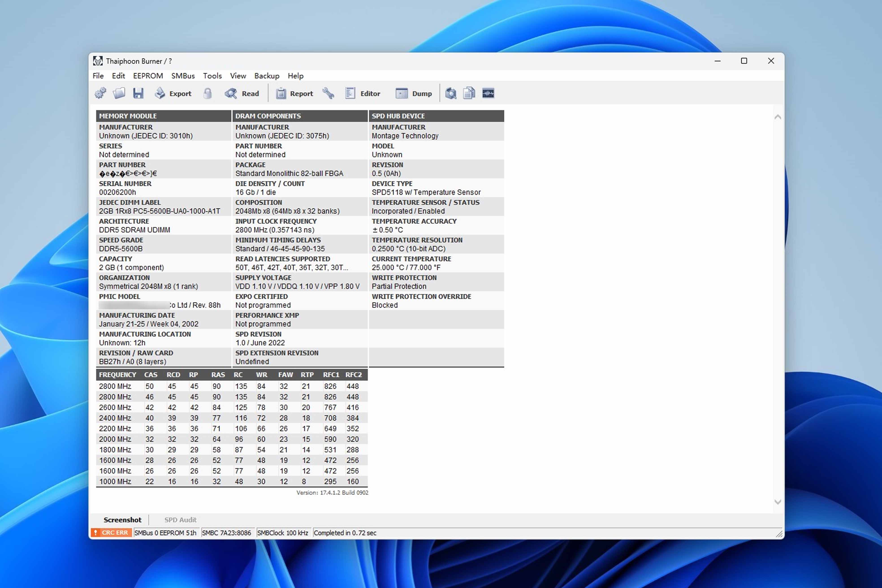
Task: Click the DRAM COMPONENTS column header
Action: pyautogui.click(x=300, y=116)
